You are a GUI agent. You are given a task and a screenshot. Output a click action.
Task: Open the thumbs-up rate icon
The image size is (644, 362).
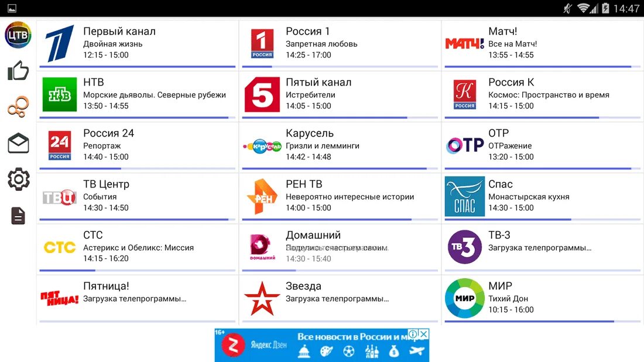(x=18, y=71)
